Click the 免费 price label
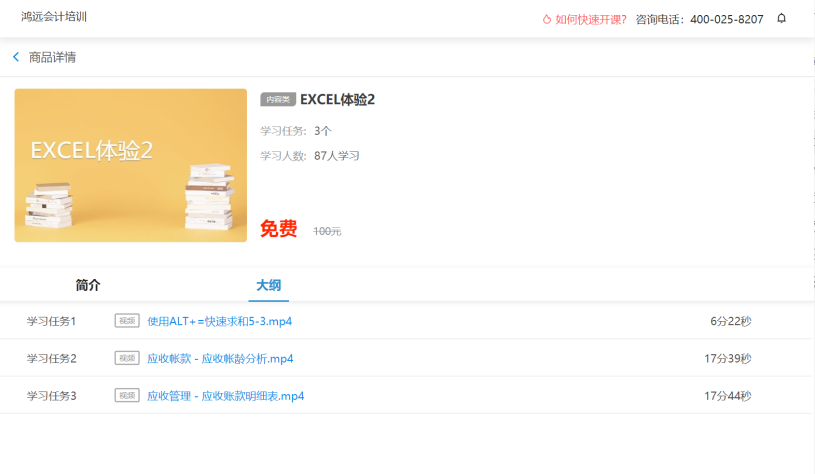 [279, 229]
